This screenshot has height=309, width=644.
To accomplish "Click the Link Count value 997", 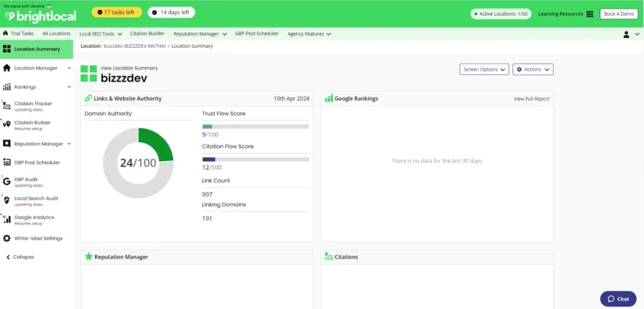I will 208,194.
